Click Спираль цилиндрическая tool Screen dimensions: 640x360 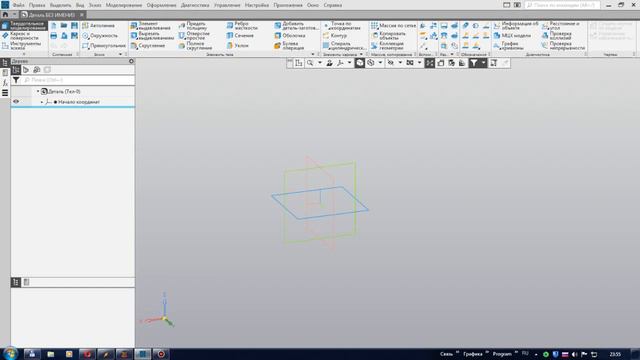[344, 46]
